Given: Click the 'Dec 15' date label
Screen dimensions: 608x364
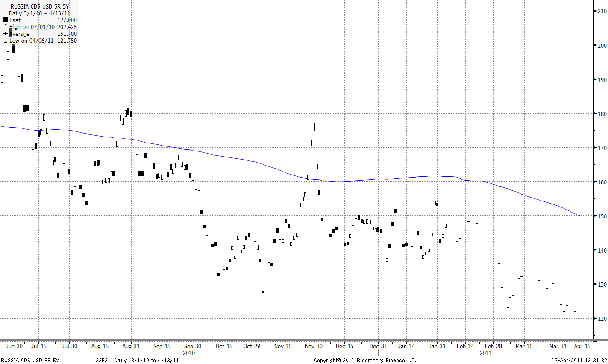Looking at the screenshot, I should 344,346.
